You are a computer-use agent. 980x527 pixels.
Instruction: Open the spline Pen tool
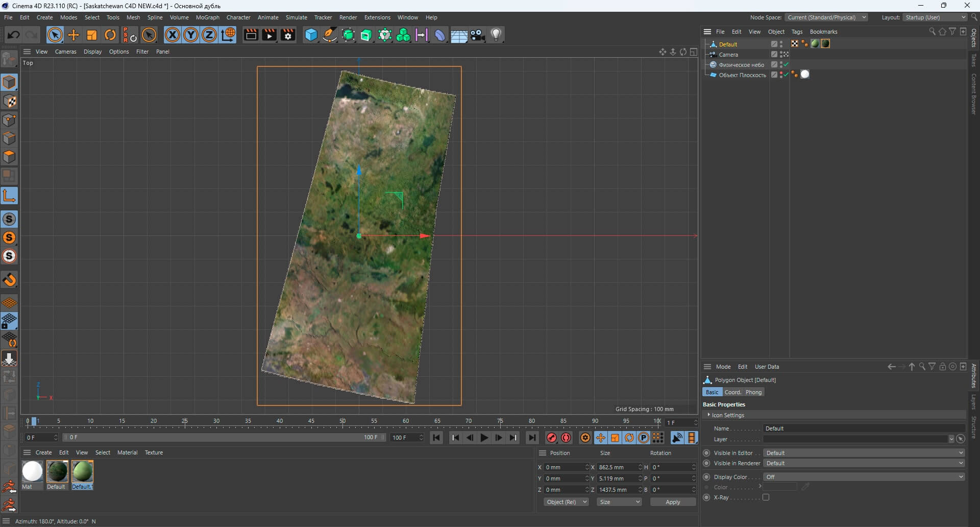pyautogui.click(x=330, y=35)
